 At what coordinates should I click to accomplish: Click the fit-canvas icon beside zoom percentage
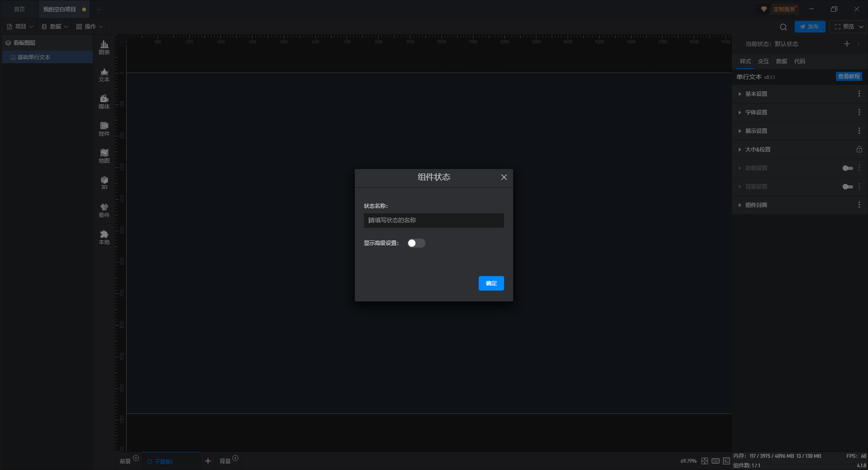(705, 461)
